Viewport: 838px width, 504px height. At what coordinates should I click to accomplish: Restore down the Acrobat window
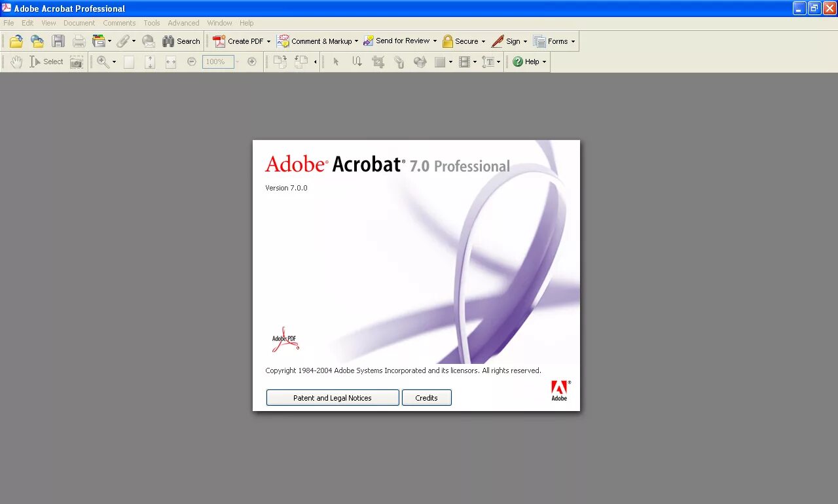[814, 9]
